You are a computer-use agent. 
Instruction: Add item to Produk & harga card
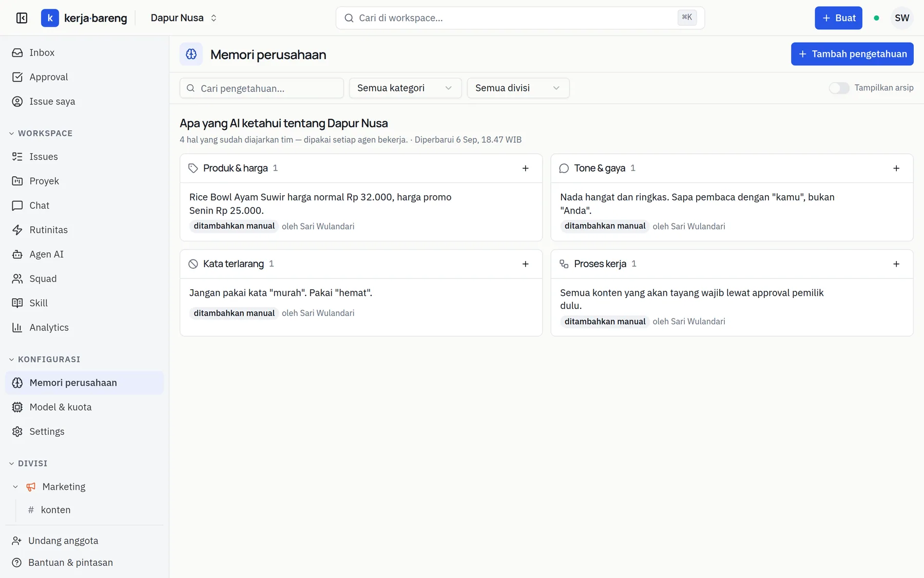point(525,169)
